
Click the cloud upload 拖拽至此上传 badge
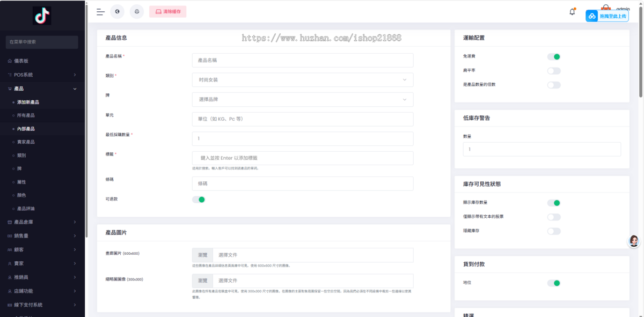tap(607, 16)
